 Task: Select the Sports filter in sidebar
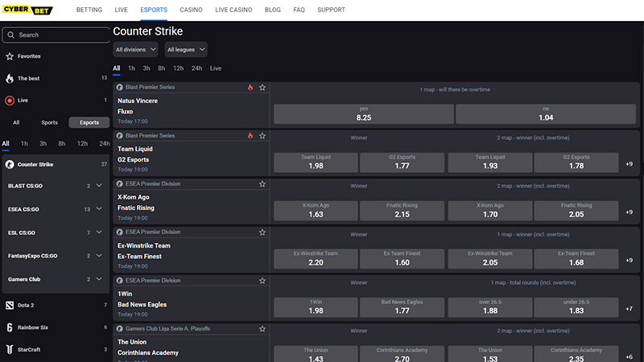[49, 122]
